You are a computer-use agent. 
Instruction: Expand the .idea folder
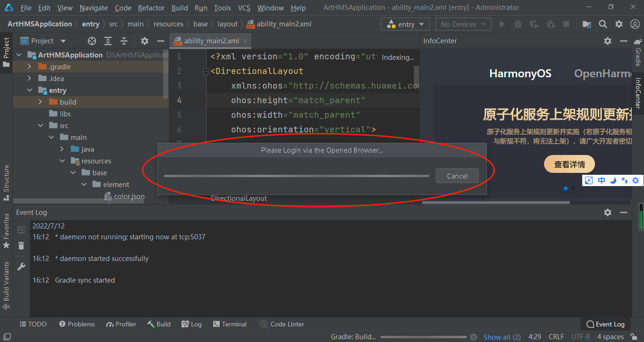coord(29,79)
